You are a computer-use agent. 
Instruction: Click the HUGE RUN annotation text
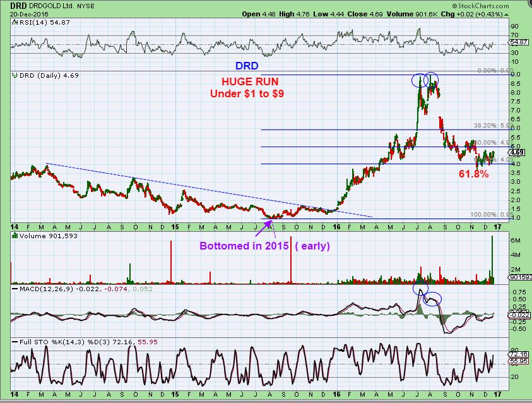(250, 81)
